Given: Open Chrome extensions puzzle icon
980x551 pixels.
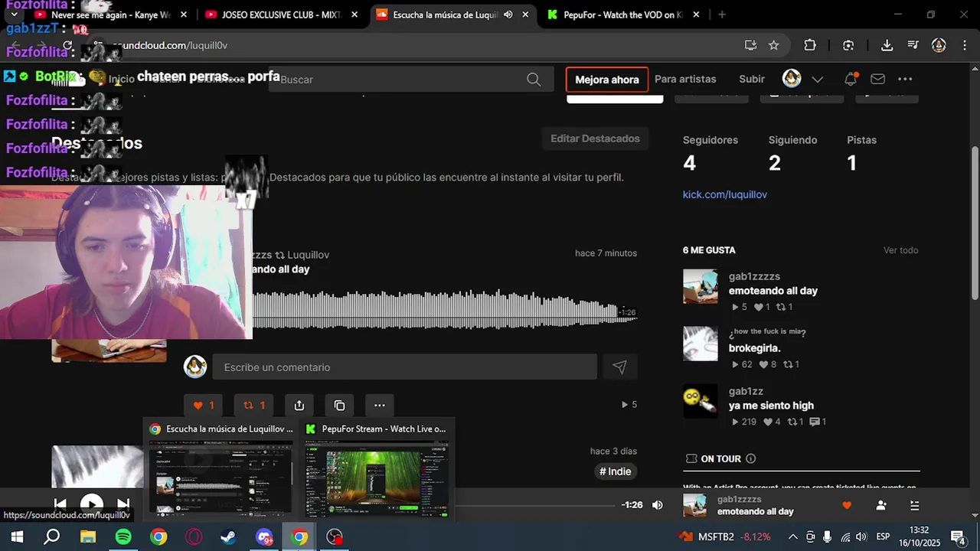Looking at the screenshot, I should click(810, 45).
